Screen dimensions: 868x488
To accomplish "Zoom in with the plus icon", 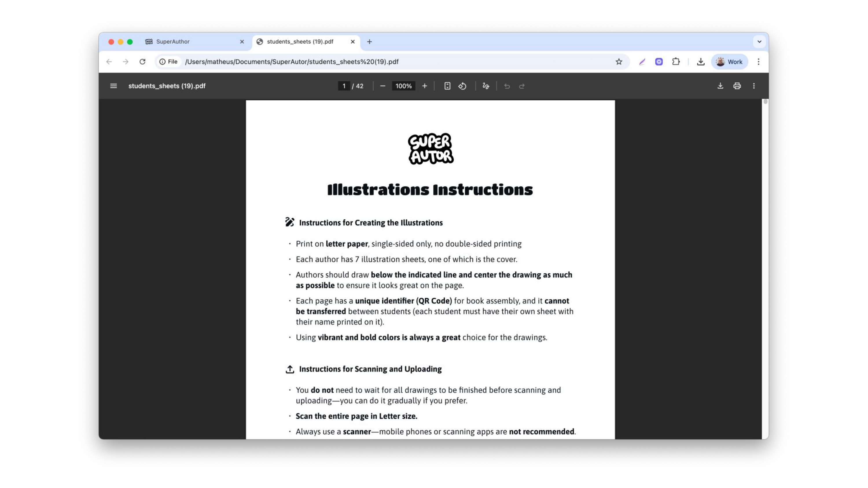I will (x=424, y=86).
